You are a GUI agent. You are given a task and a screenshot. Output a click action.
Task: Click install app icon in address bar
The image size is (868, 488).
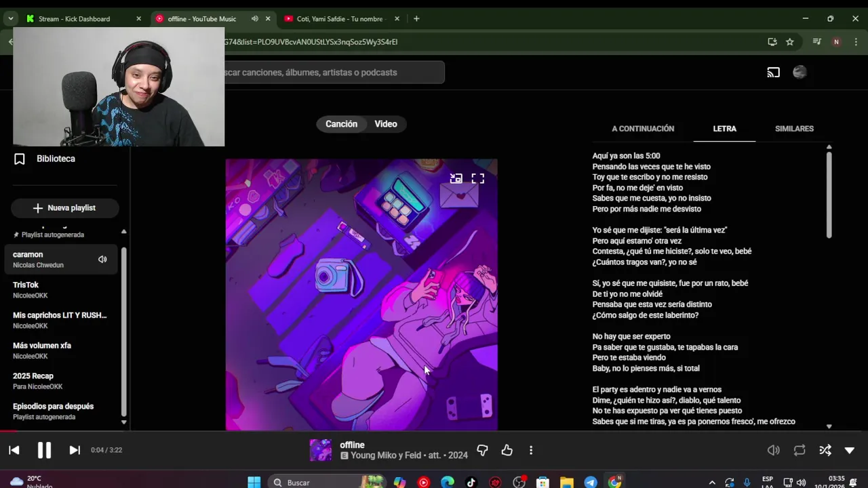click(x=772, y=42)
